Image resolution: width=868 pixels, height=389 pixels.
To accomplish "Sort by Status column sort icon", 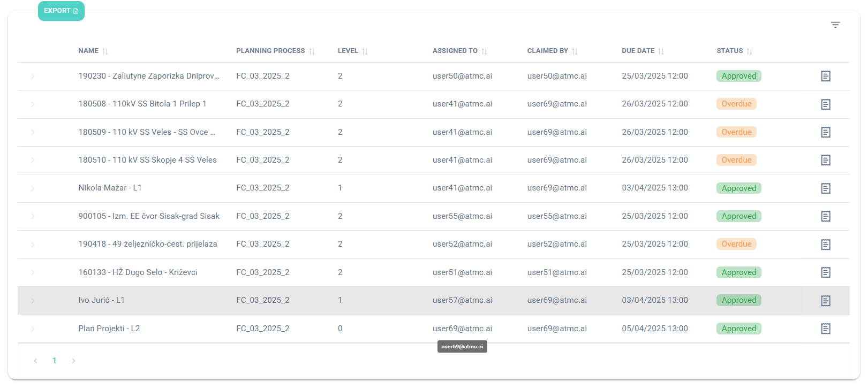I will point(749,51).
